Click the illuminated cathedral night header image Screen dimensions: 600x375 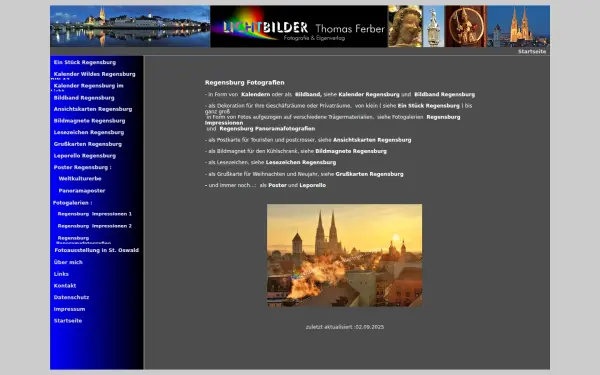pos(518,26)
